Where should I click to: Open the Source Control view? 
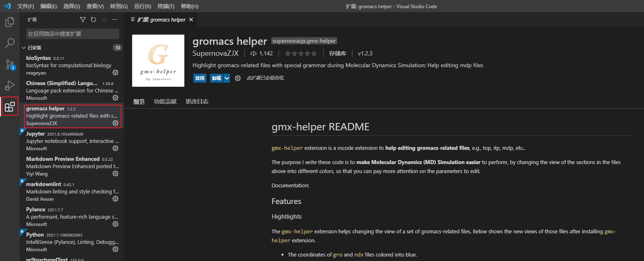pos(10,64)
